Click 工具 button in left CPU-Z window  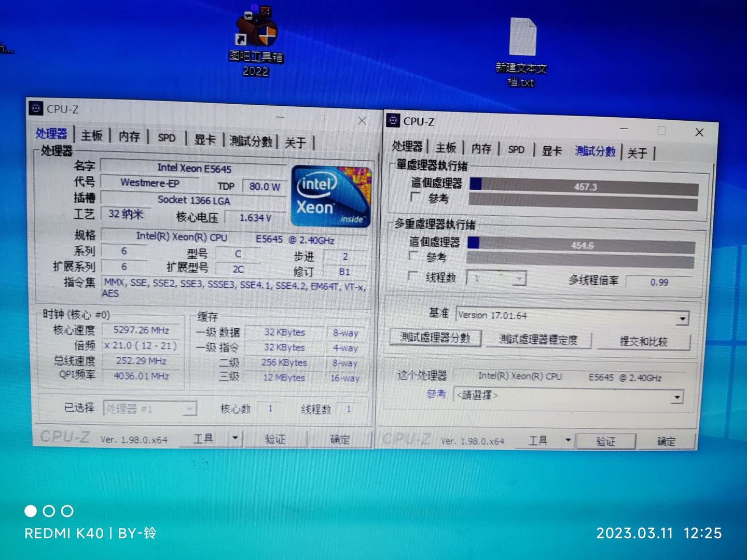(203, 439)
